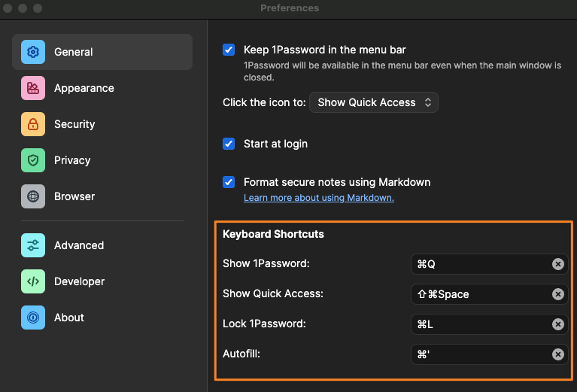The height and width of the screenshot is (392, 577).
Task: Switch to the Developer preferences tab
Action: [79, 281]
